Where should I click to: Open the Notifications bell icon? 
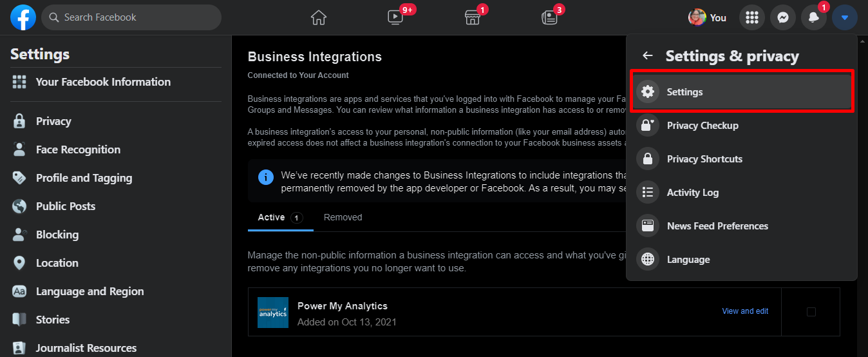[x=814, y=18]
